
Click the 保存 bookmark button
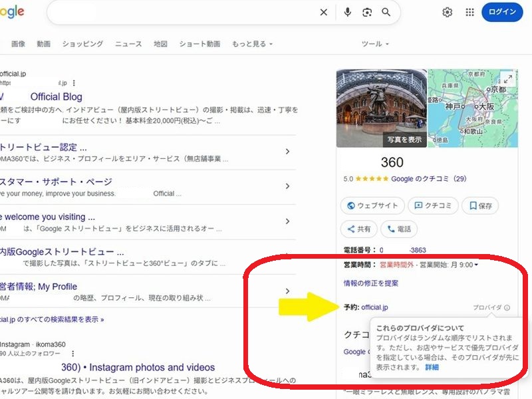(480, 205)
